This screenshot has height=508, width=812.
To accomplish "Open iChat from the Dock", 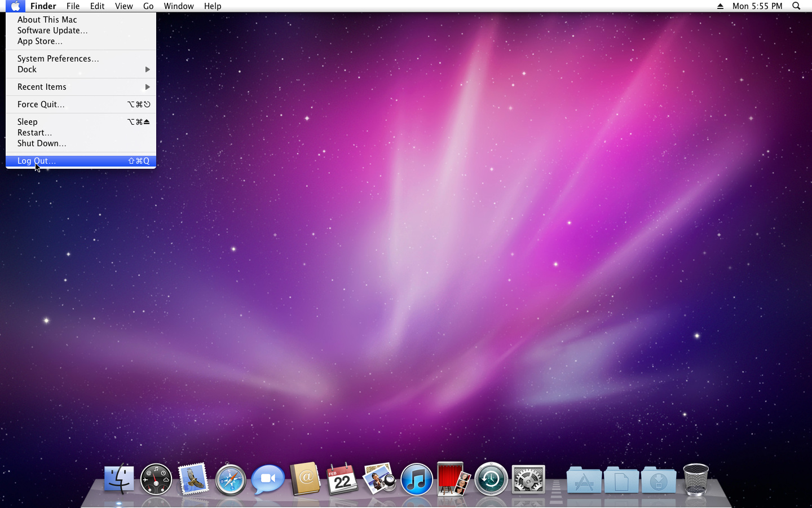I will point(268,479).
